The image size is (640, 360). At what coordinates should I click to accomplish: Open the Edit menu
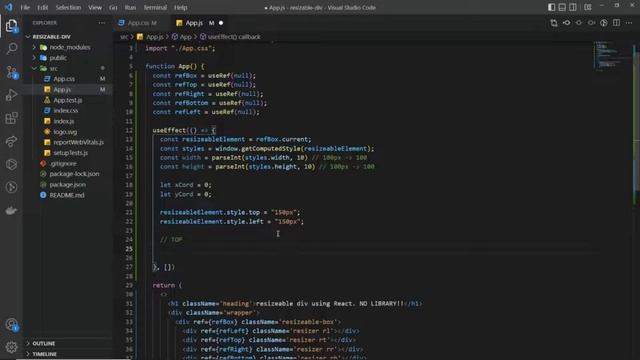coord(42,7)
